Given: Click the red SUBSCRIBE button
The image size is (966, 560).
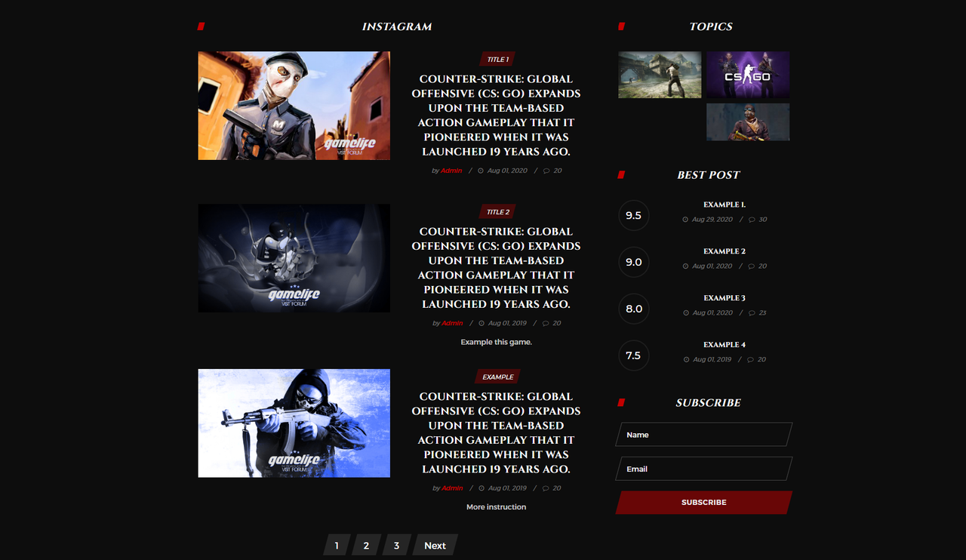Looking at the screenshot, I should (x=704, y=503).
